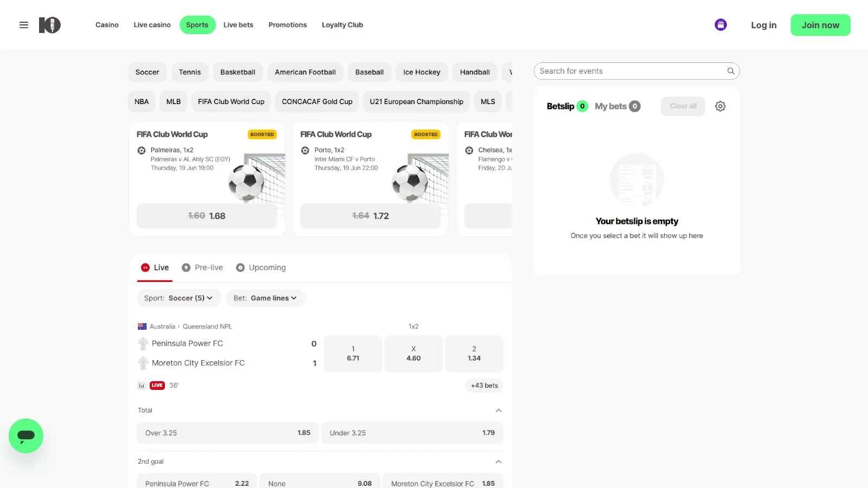Screen dimensions: 868x488
Task: Click the site logo icon
Action: 49,25
